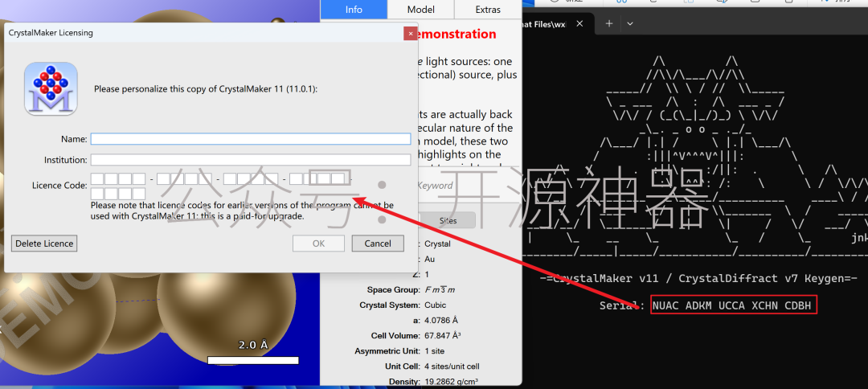Click the '4.0786 Å' lattice value
The image size is (868, 389).
tap(441, 321)
